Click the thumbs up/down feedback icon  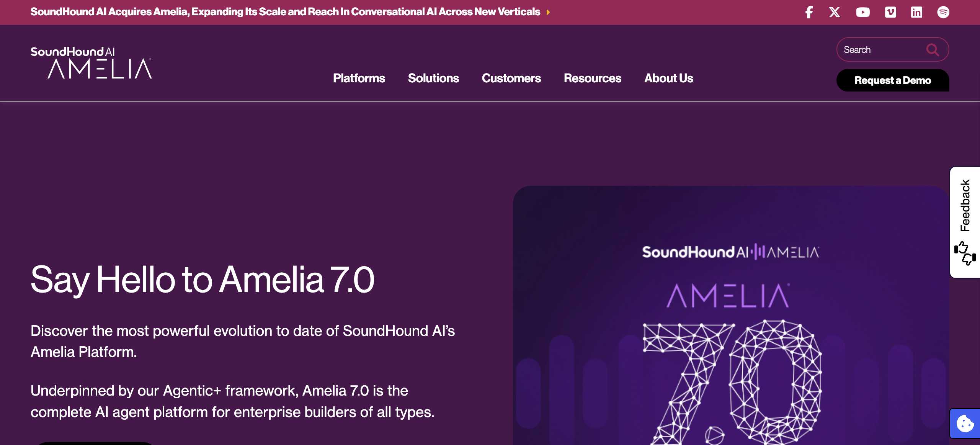tap(965, 253)
